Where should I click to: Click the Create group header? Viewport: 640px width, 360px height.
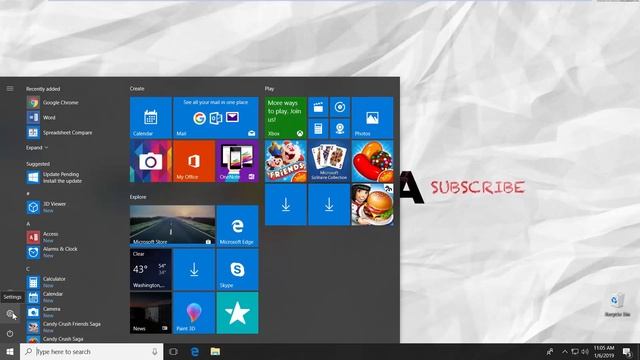click(x=137, y=89)
